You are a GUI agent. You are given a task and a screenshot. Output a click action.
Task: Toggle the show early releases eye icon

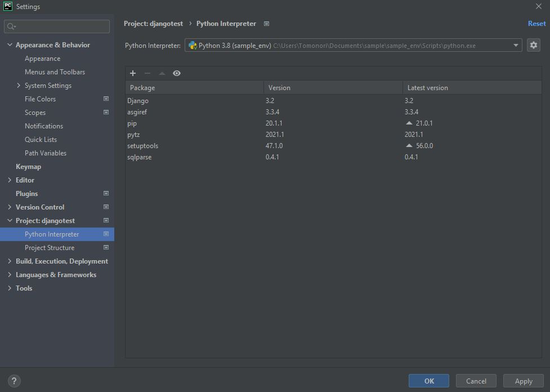point(177,73)
